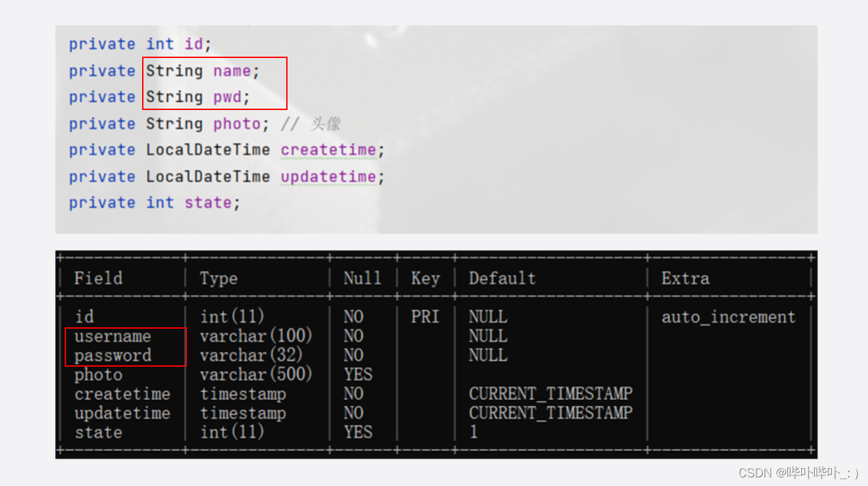Click the 'Type' table header

(219, 279)
